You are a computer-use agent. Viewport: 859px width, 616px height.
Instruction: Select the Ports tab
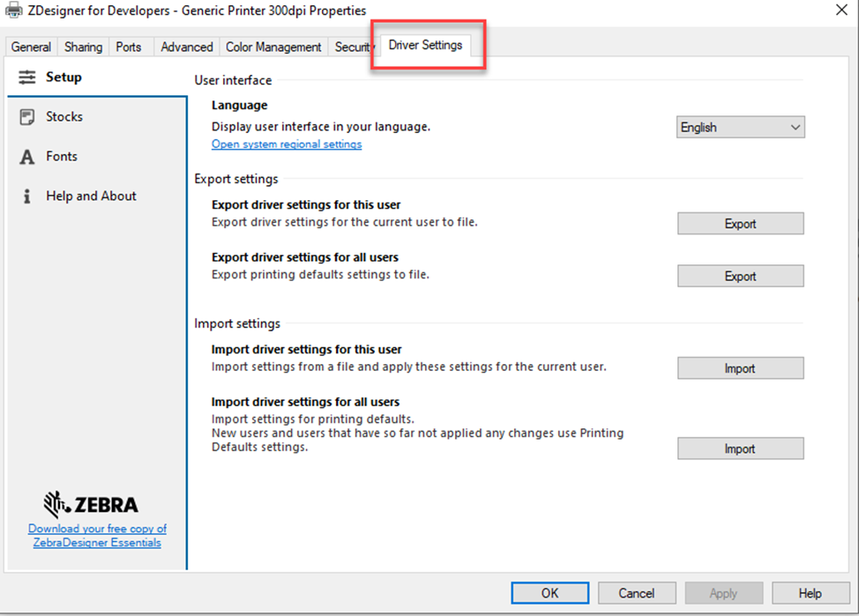tap(129, 47)
